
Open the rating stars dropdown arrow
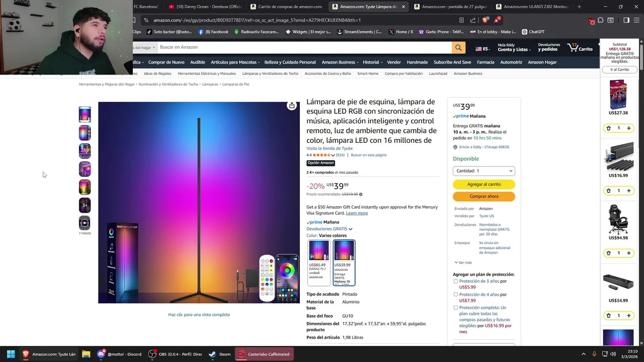pyautogui.click(x=333, y=155)
